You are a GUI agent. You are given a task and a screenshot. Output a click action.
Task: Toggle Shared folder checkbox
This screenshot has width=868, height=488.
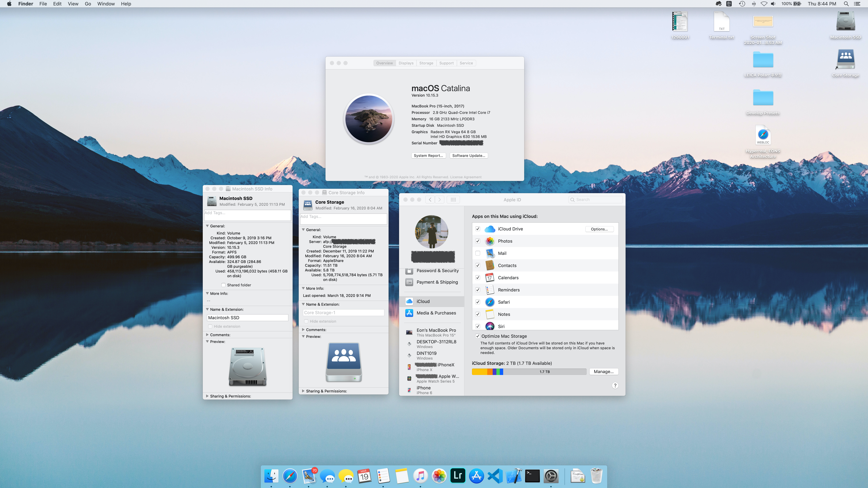223,285
